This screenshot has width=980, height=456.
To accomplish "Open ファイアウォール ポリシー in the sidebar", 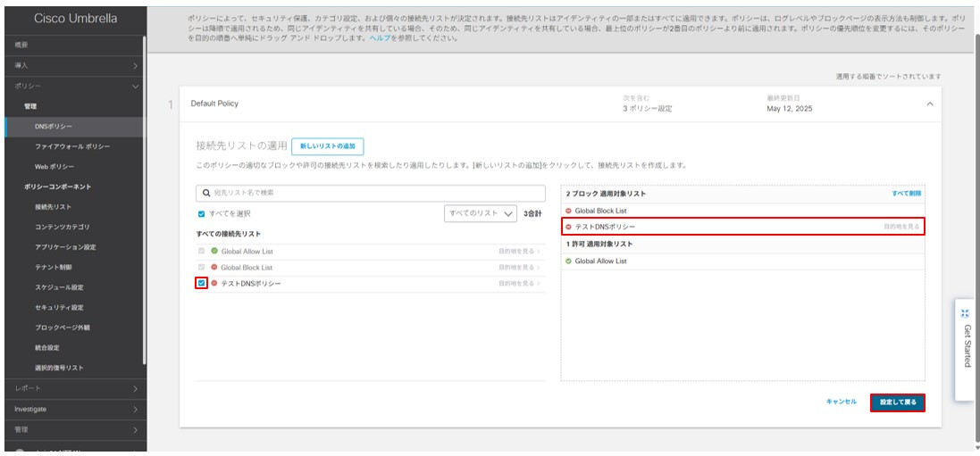I will (74, 146).
